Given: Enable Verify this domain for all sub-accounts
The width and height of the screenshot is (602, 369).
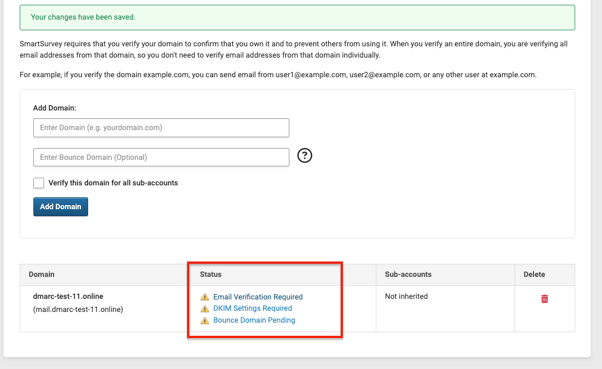Looking at the screenshot, I should point(38,183).
